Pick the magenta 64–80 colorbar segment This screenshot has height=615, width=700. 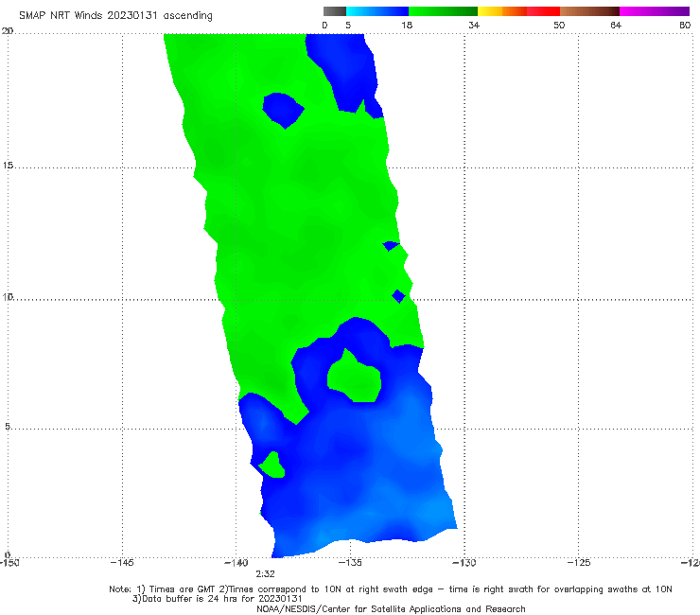(x=655, y=11)
